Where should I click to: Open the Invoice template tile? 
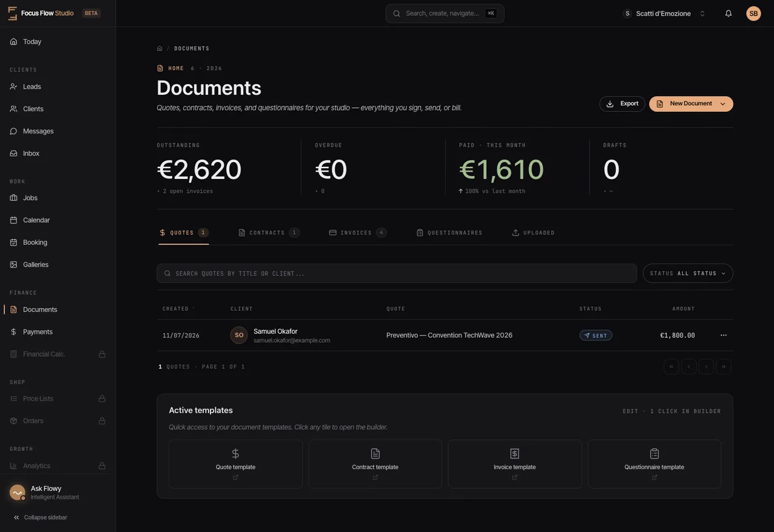[x=515, y=464]
